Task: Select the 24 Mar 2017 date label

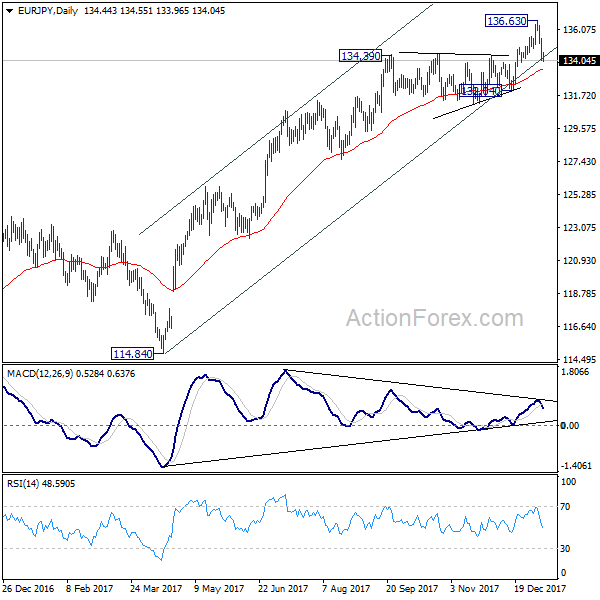Action: tap(156, 589)
